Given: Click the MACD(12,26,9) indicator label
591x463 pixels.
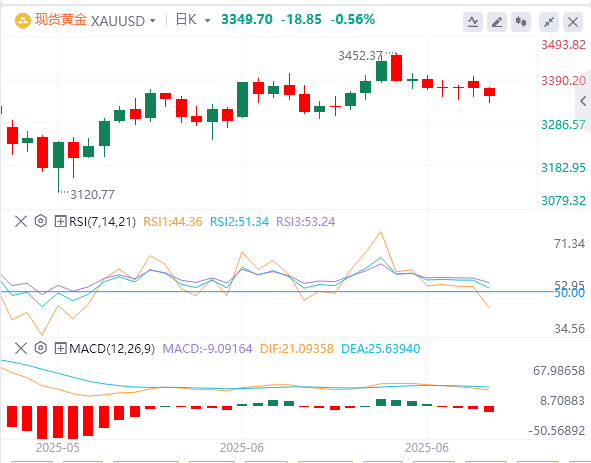Looking at the screenshot, I should (112, 348).
